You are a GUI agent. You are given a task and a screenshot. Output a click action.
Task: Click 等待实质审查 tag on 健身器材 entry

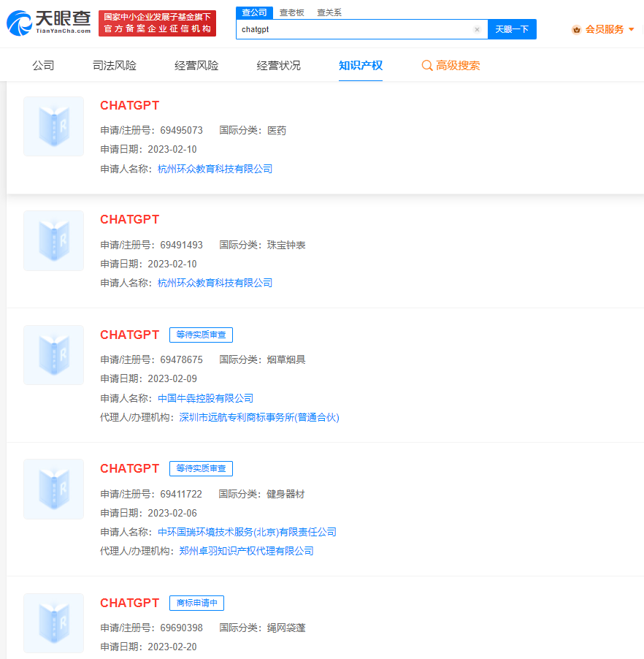(202, 468)
